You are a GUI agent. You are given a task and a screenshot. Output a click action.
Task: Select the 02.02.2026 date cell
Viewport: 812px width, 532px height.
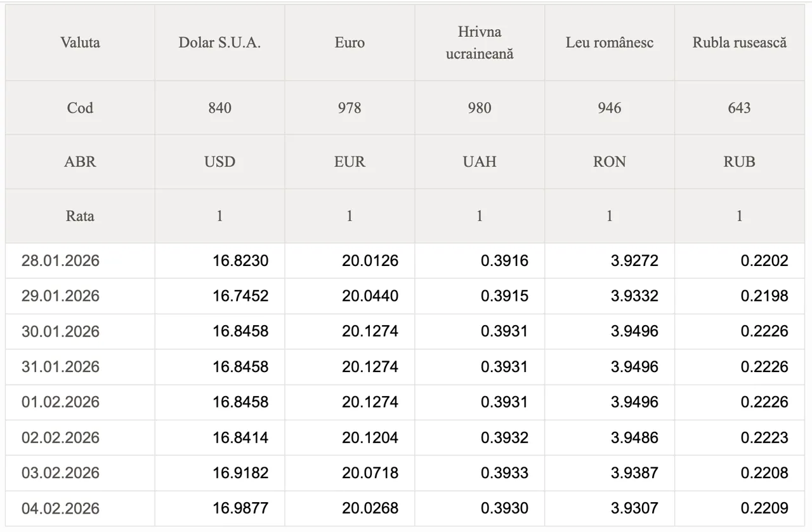point(60,437)
